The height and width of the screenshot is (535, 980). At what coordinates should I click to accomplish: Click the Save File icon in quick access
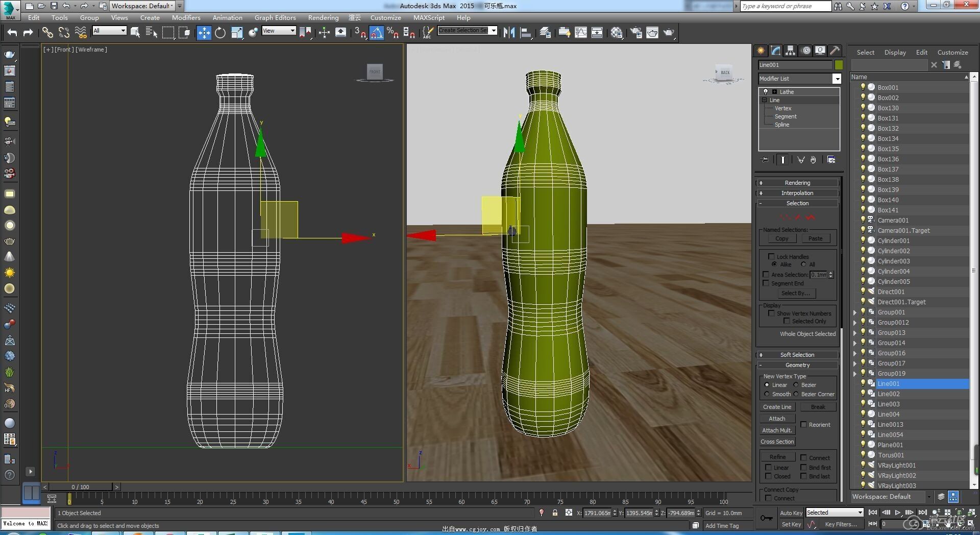(x=54, y=6)
